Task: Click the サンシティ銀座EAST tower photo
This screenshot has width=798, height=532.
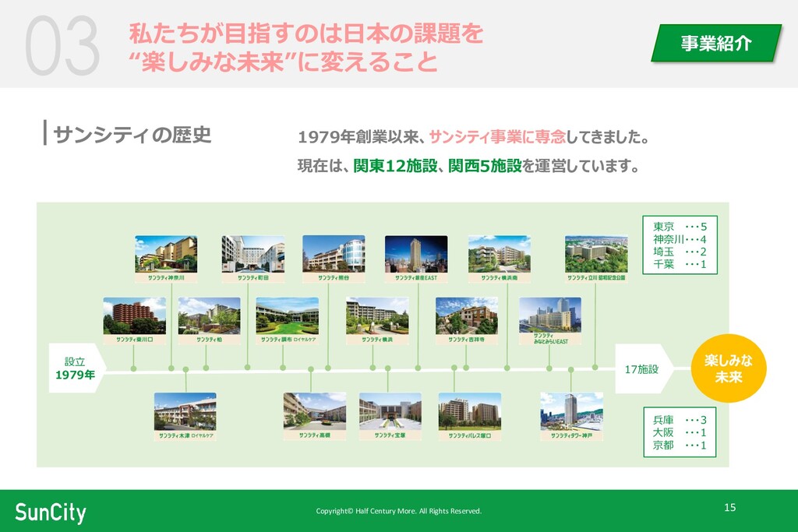Action: click(416, 254)
